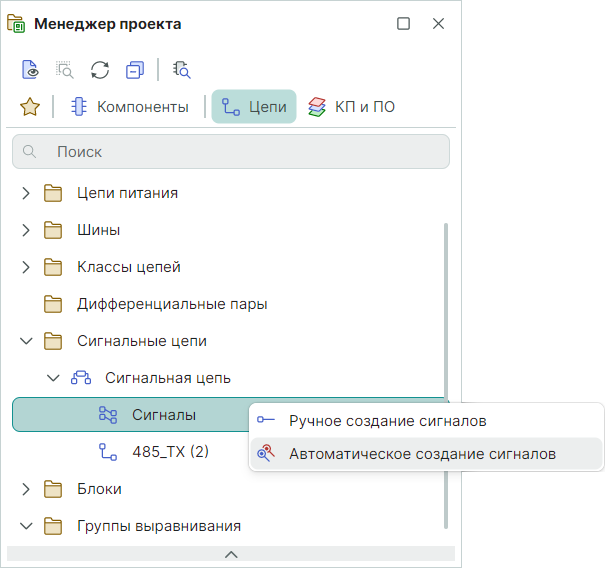Click the refresh arrows icon in toolbar
The image size is (605, 568).
tap(100, 70)
